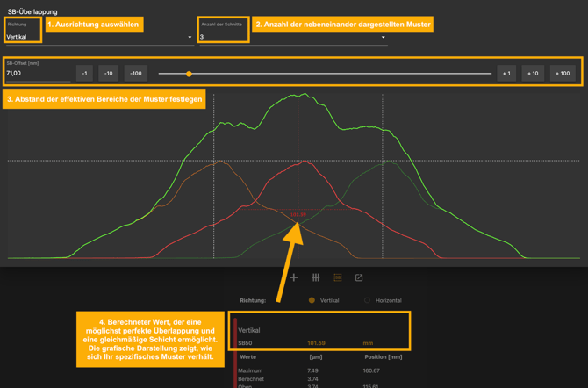This screenshot has height=388, width=588.
Task: Select the Vertikal radio button
Action: (312, 300)
